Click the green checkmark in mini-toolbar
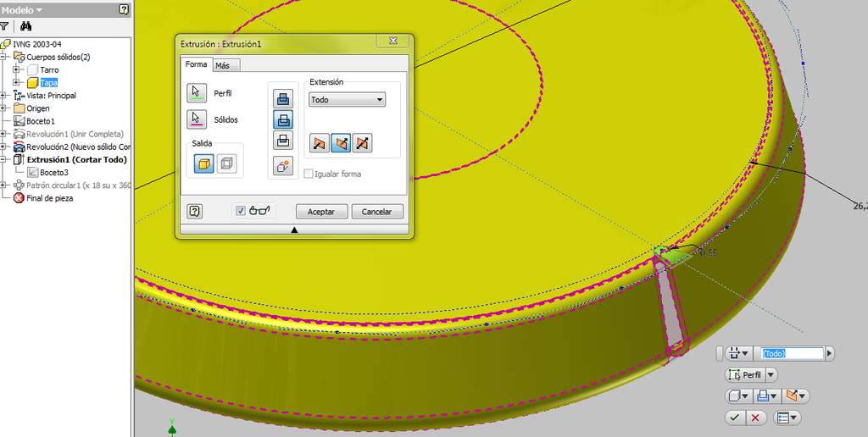 click(735, 418)
